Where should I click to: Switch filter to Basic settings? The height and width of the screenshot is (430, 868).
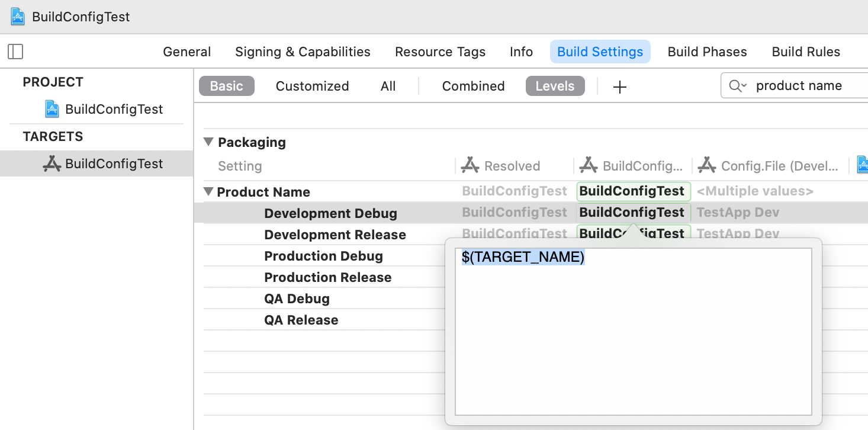click(x=226, y=86)
